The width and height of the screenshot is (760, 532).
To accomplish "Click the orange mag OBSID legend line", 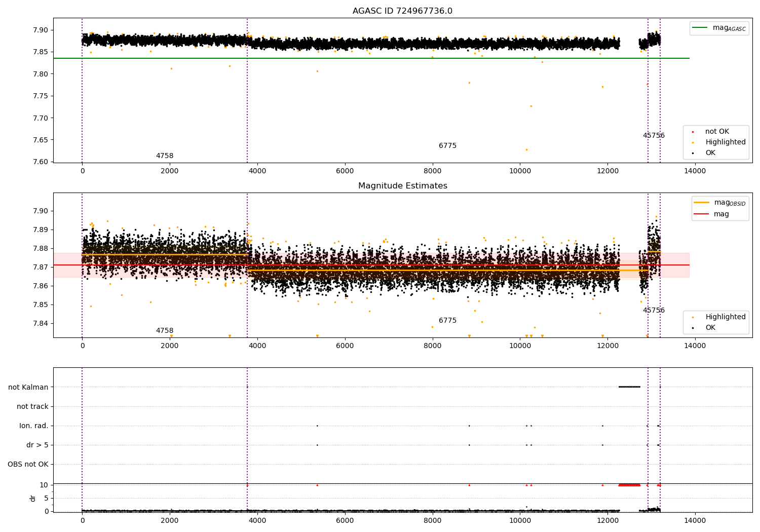I will [x=701, y=203].
